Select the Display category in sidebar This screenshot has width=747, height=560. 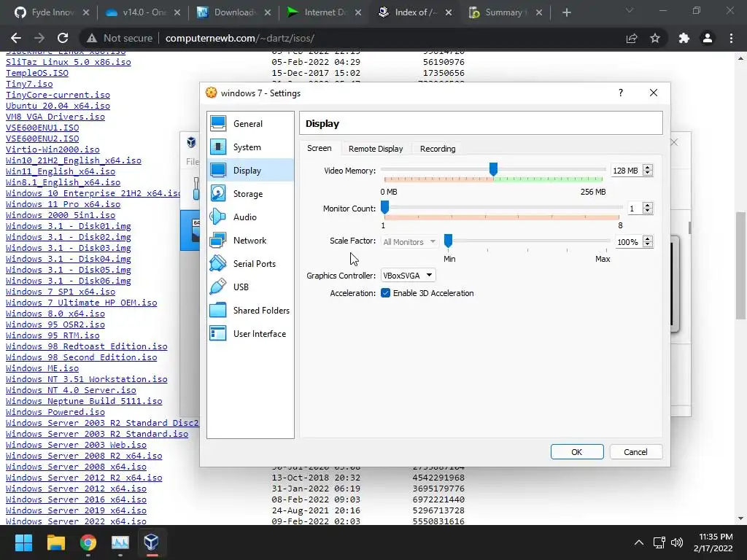coord(250,171)
